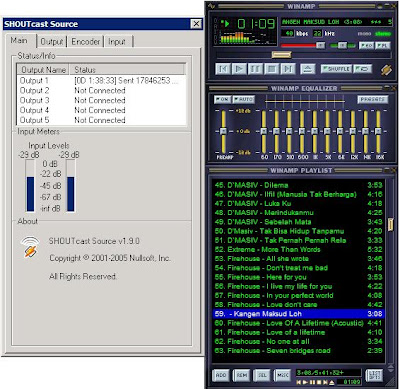Skip to next track in Winamp
Screen dimensions: 400x389
pyautogui.click(x=288, y=69)
